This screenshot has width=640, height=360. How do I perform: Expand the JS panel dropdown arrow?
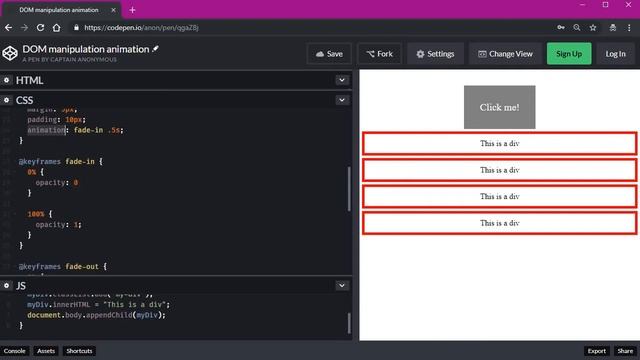[x=342, y=285]
